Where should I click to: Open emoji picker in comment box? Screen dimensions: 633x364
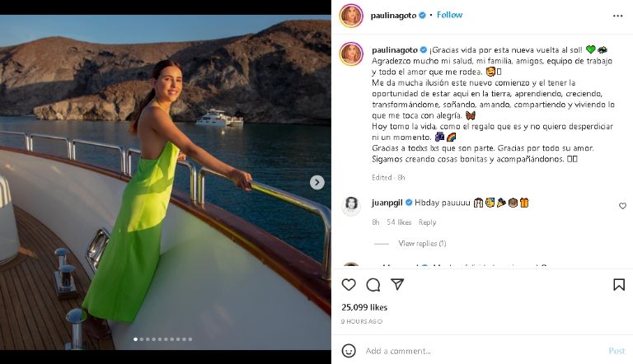click(349, 350)
